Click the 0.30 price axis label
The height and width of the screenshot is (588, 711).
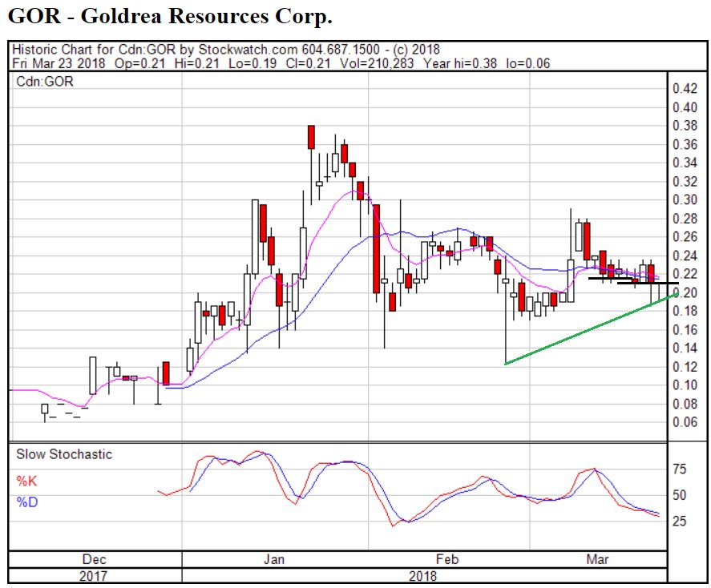click(685, 199)
